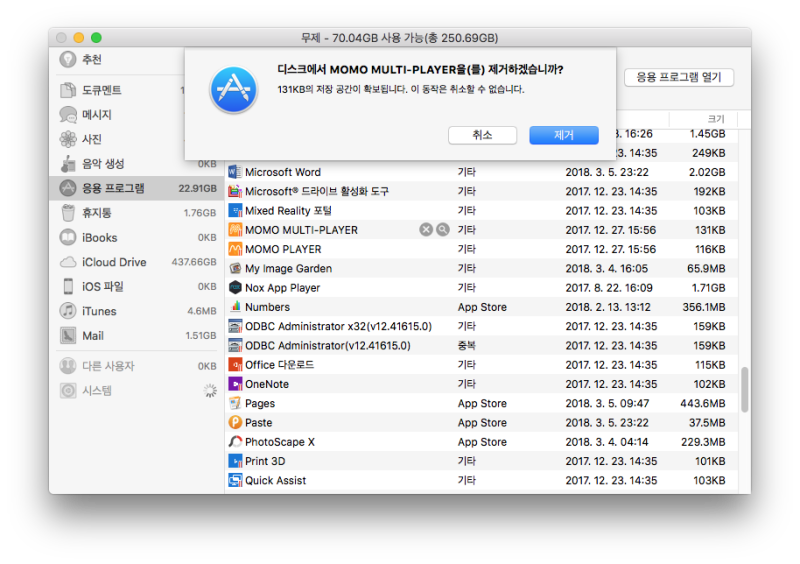Click the App Store icon in the dialog

click(x=234, y=90)
